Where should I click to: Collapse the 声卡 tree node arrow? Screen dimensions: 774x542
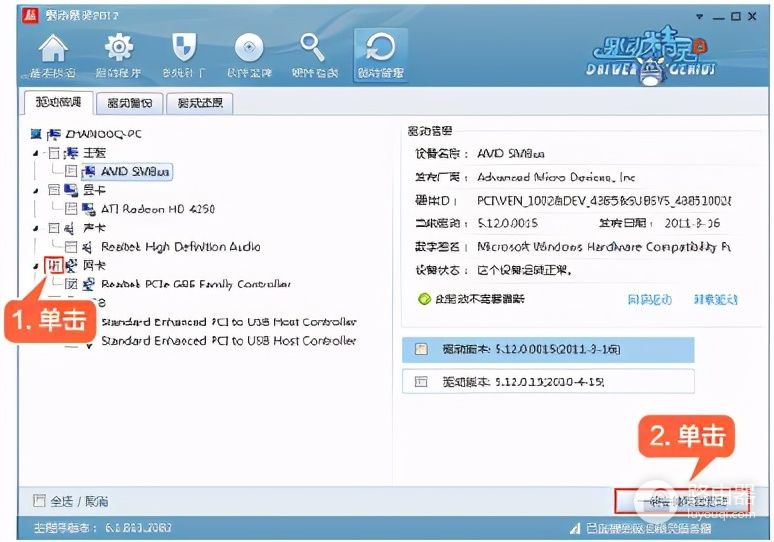pos(37,228)
